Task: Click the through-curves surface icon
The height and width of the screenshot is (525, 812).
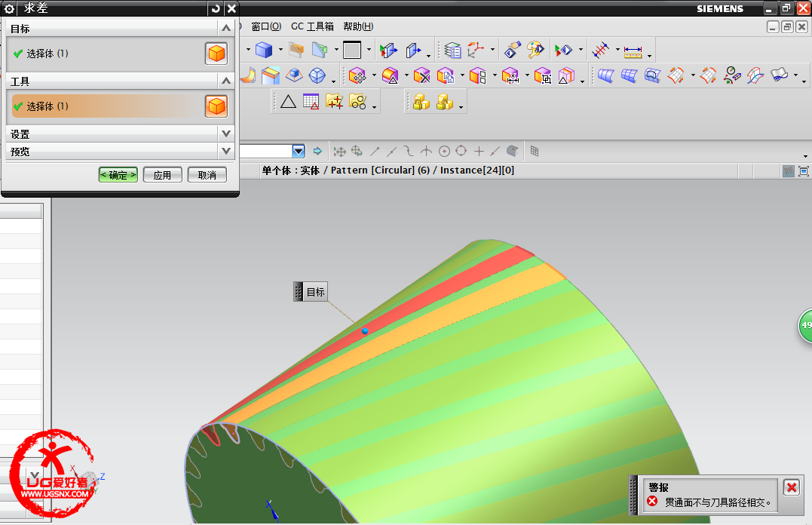Action: coord(605,76)
